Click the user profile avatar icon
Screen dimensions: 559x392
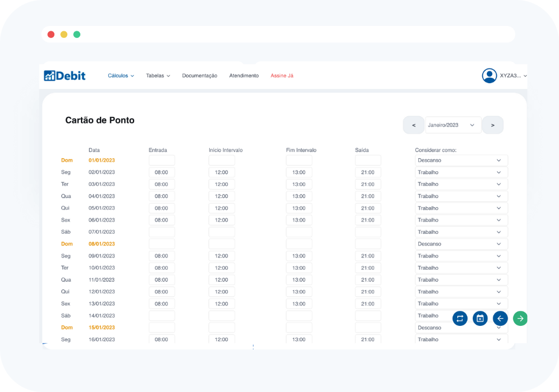click(489, 76)
